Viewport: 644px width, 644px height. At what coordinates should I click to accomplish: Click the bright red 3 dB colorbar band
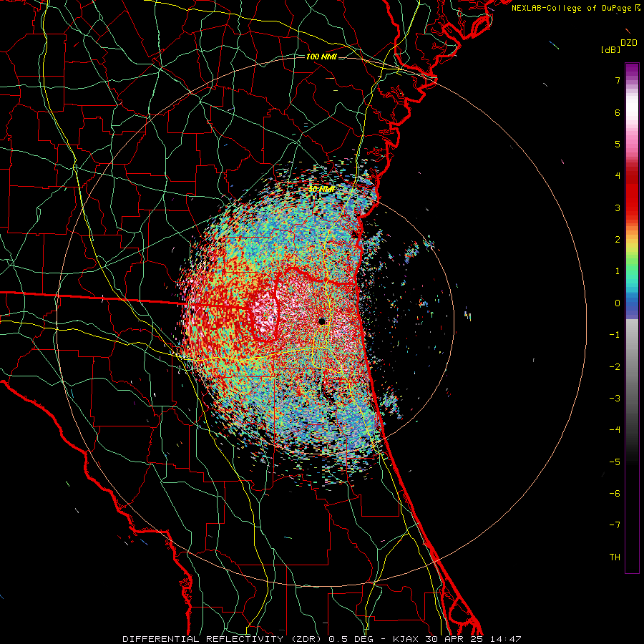[x=632, y=201]
